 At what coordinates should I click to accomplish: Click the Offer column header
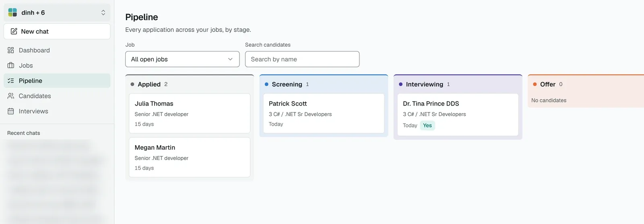point(586,84)
